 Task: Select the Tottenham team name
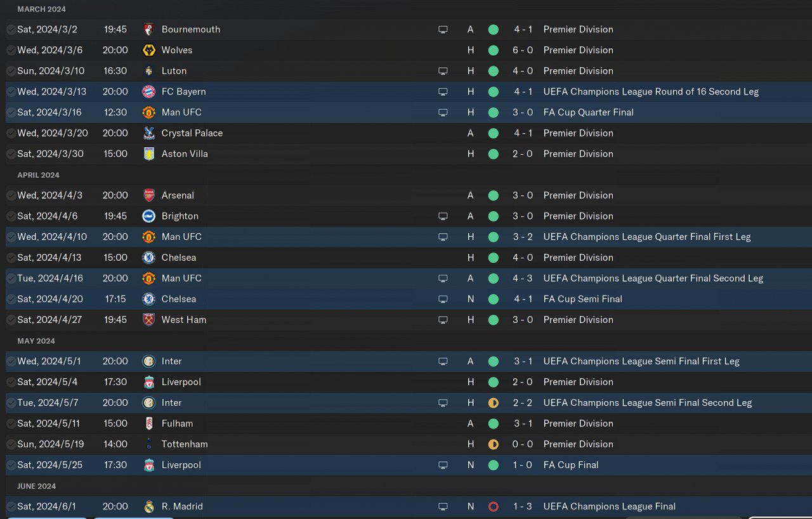tap(184, 444)
